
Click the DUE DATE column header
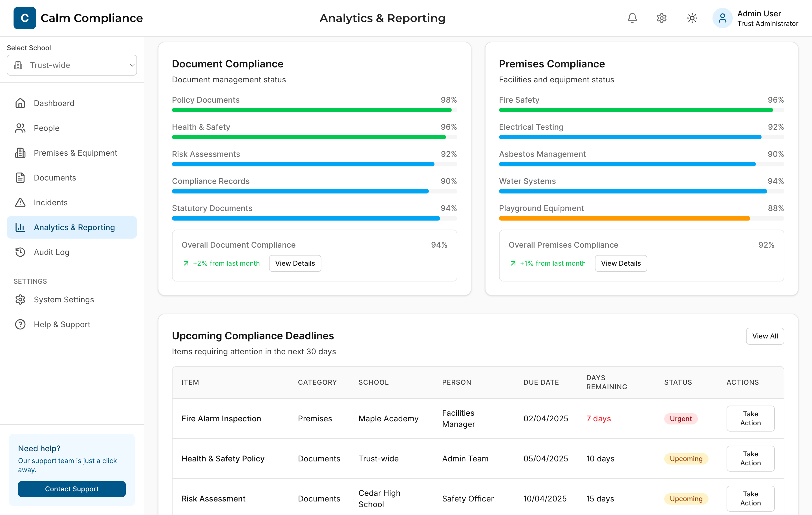click(x=541, y=382)
